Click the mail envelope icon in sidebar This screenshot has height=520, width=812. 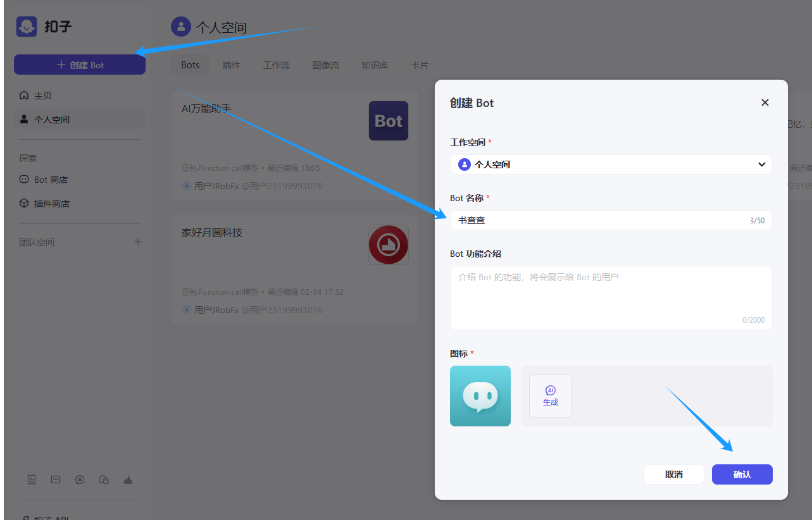[56, 480]
